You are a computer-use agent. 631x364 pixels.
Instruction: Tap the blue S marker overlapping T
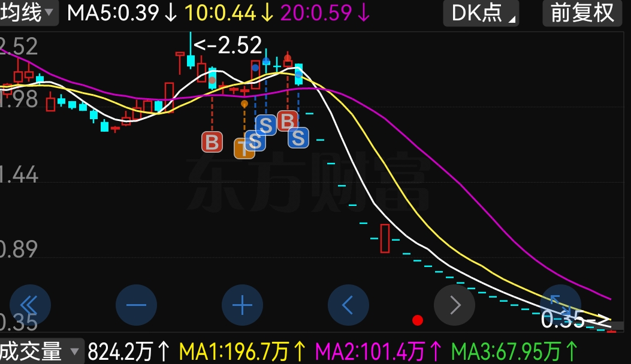coord(255,141)
